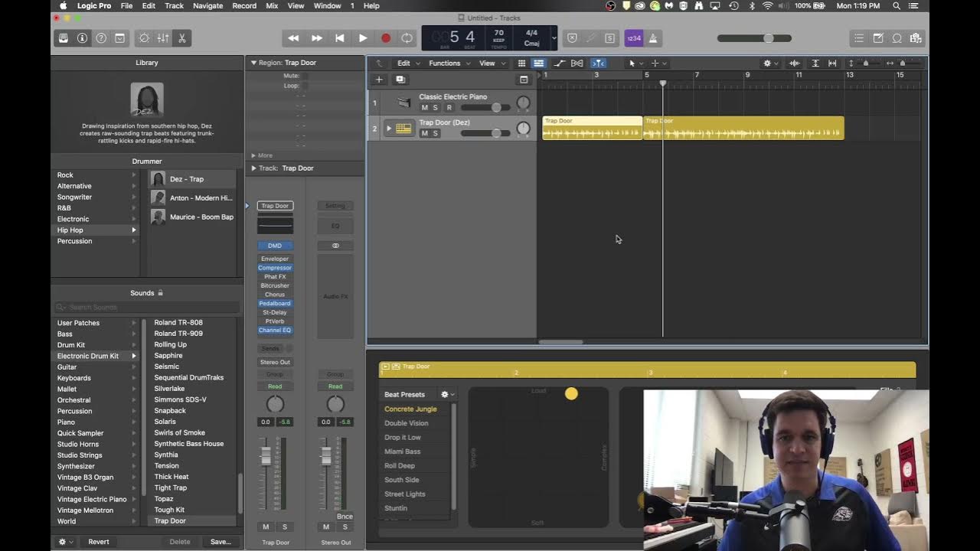Toggle the Library panel button
This screenshot has width=980, height=551.
[64, 38]
